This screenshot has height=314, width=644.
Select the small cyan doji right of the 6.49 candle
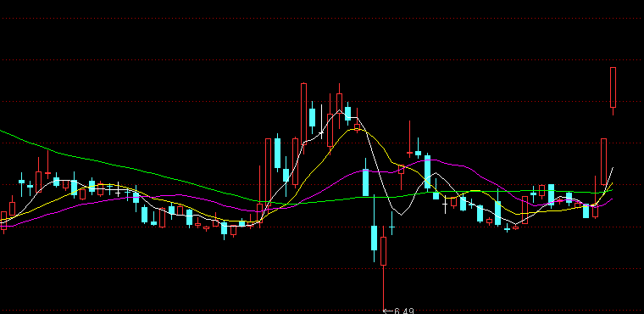point(391,223)
